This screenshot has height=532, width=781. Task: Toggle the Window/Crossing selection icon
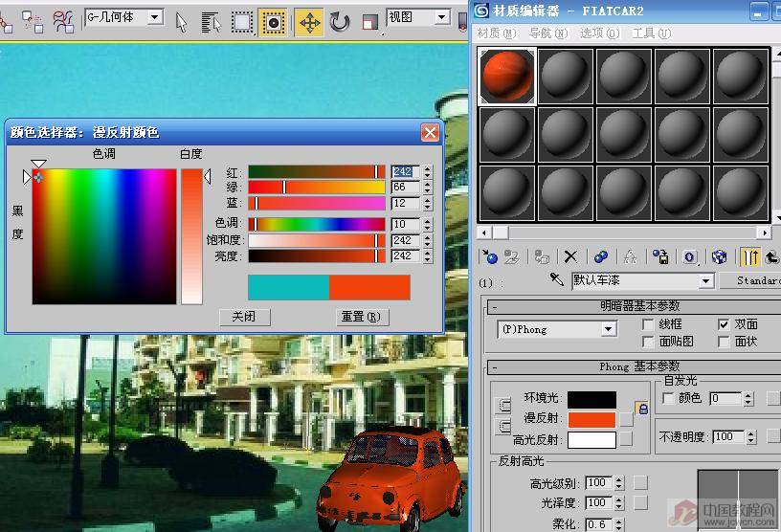274,22
